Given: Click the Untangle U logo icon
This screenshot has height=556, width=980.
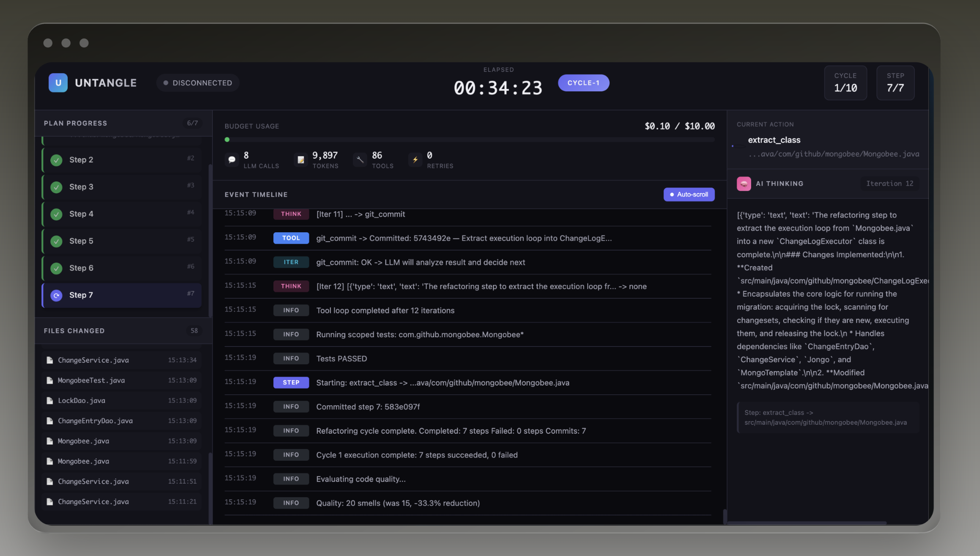Looking at the screenshot, I should 58,83.
